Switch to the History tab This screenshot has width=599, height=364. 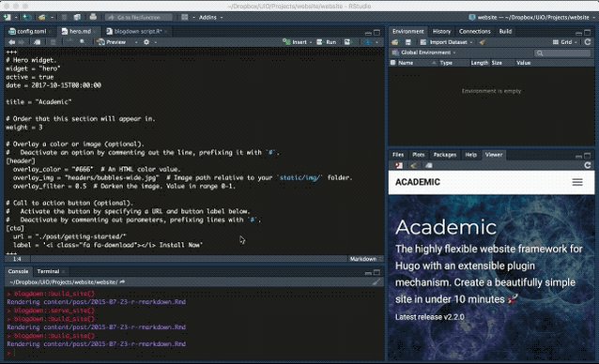tap(441, 31)
